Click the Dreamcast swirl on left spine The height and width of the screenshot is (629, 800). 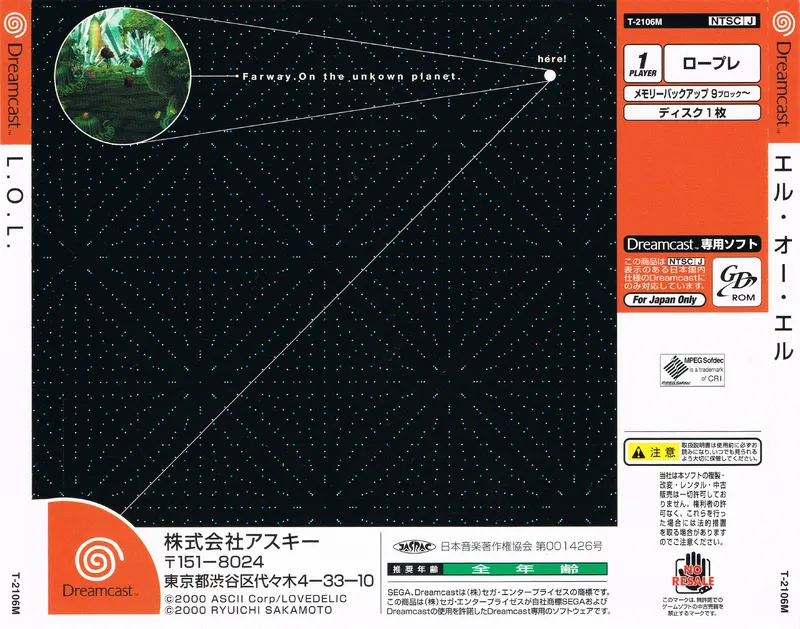14,24
